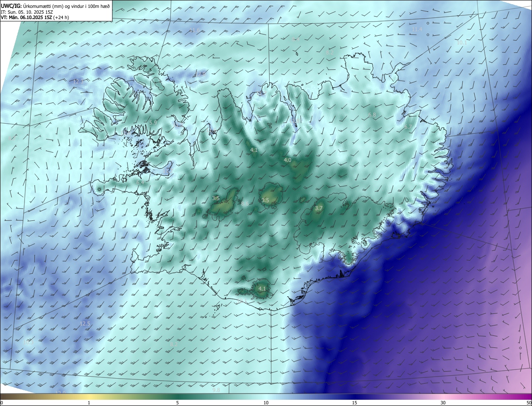This screenshot has width=532, height=406.
Task: Click the 0 tick on the color scale
Action: click(2, 403)
